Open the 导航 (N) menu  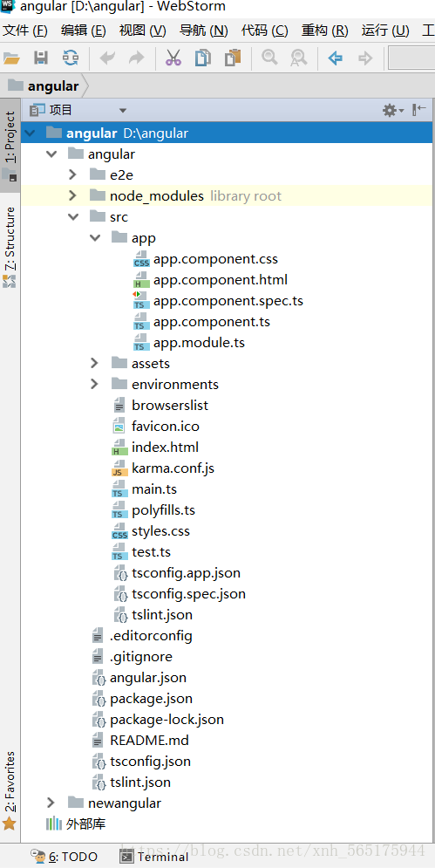204,31
